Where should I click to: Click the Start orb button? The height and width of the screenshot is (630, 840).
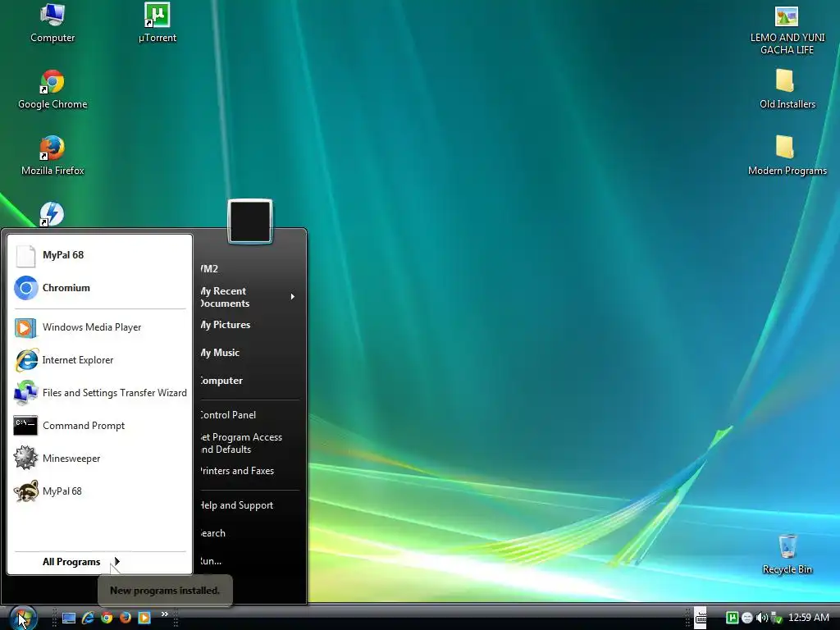coord(23,618)
